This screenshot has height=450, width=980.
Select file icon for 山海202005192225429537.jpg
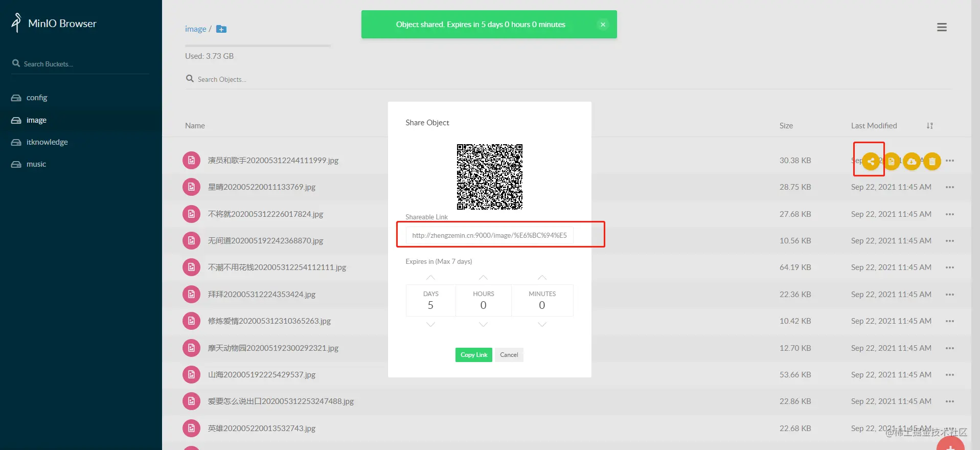pyautogui.click(x=191, y=374)
